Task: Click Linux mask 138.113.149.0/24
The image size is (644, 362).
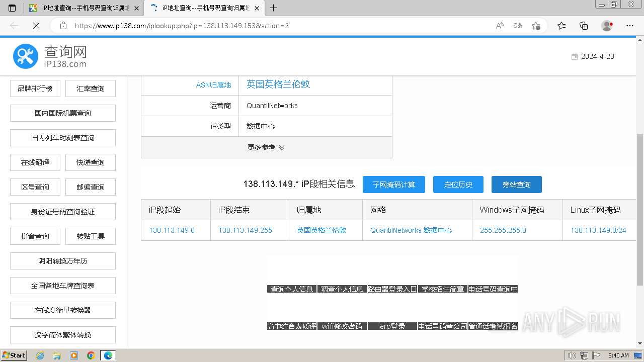Action: (598, 230)
